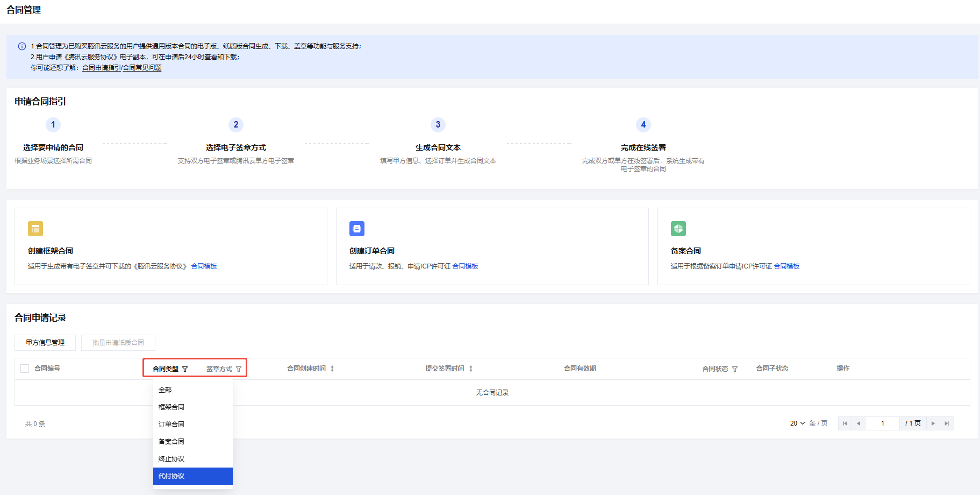
Task: Choose 终止协议 in the filter menu
Action: (171, 459)
